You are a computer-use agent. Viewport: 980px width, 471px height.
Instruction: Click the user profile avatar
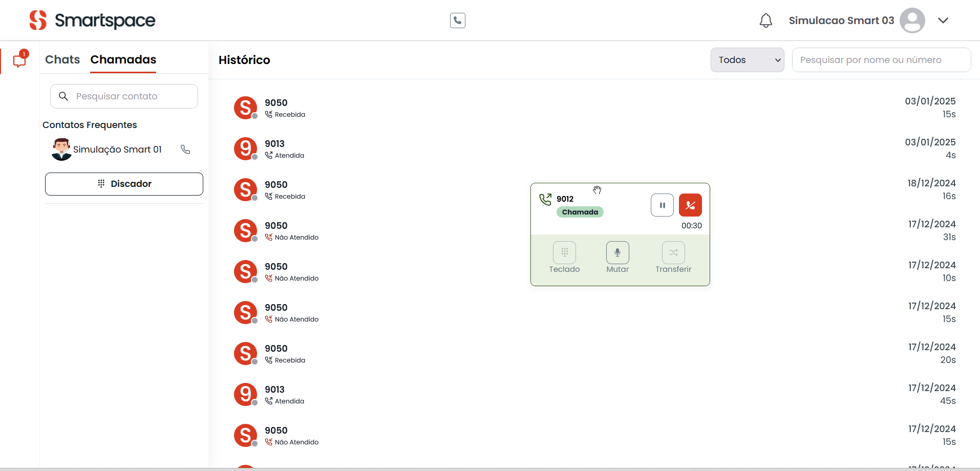pos(912,20)
